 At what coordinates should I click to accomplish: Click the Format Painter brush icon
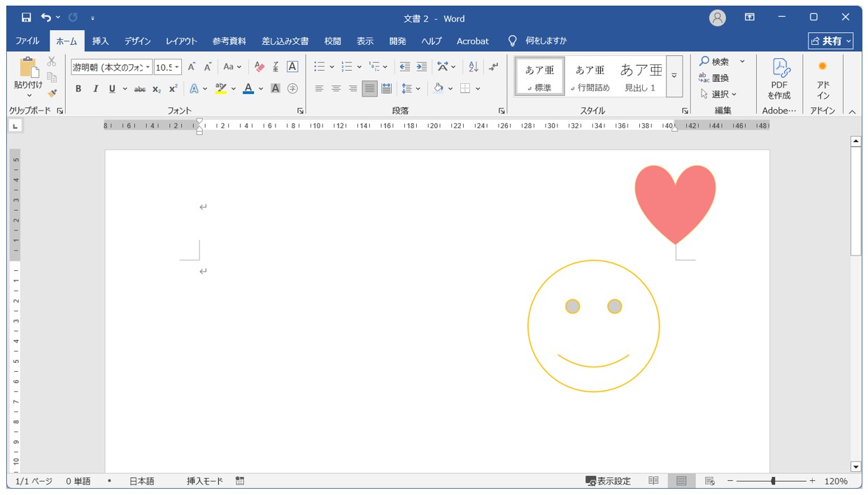tap(52, 93)
